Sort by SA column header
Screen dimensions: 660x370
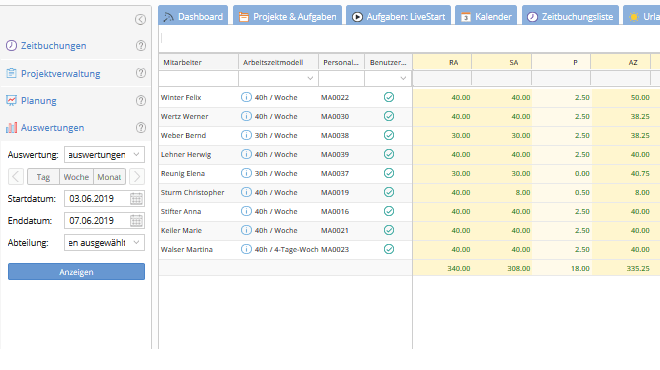[x=501, y=62]
